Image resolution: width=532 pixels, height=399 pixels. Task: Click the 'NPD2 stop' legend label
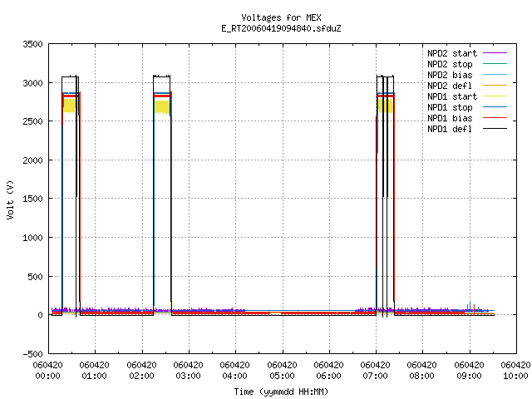point(450,64)
